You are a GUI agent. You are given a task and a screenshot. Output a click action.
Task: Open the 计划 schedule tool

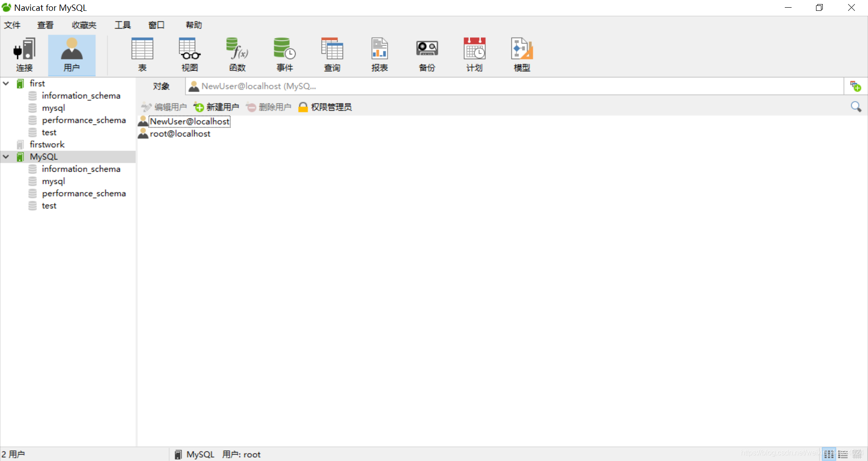point(475,55)
